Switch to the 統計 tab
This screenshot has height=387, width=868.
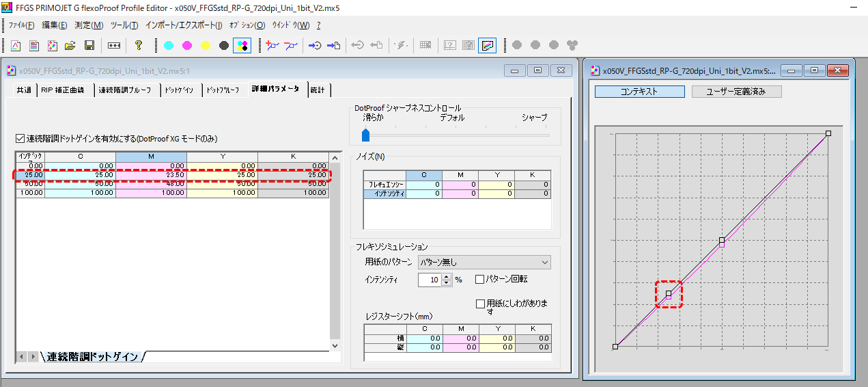click(x=318, y=90)
